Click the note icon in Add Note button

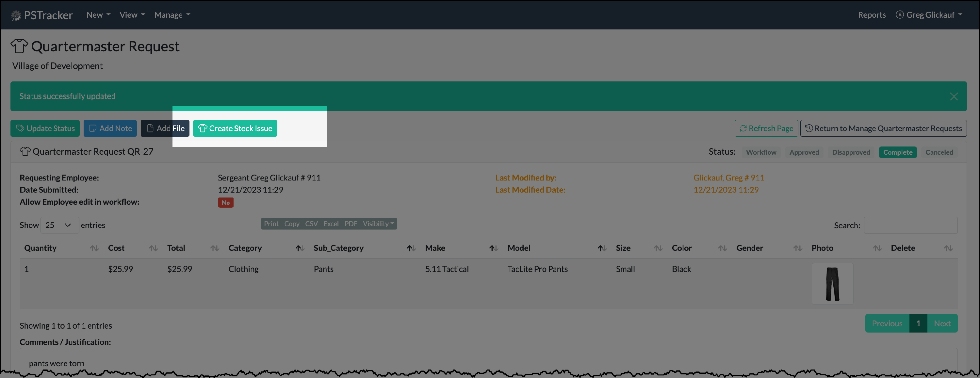pos(92,128)
